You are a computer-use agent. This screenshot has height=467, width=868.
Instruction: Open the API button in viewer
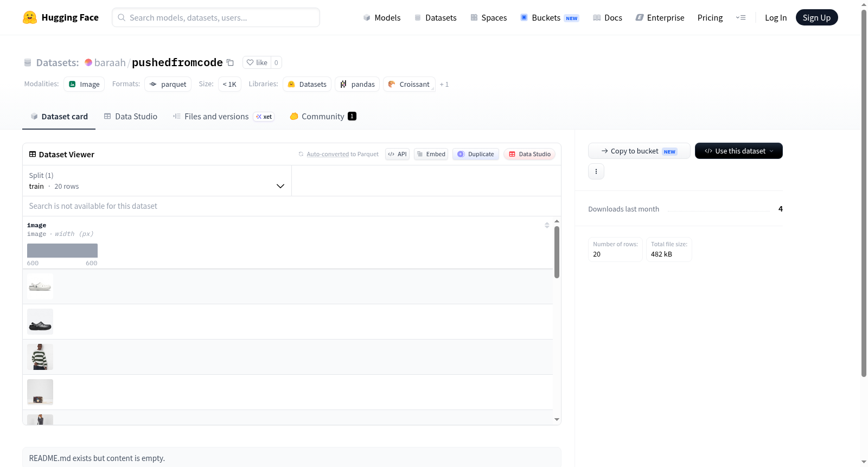(x=397, y=154)
